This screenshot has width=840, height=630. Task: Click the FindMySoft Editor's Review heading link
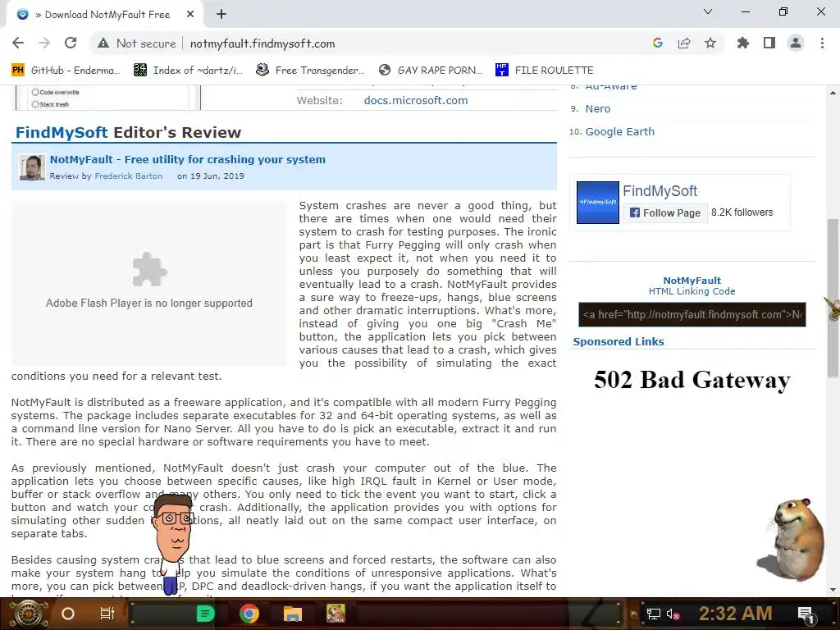pyautogui.click(x=61, y=132)
